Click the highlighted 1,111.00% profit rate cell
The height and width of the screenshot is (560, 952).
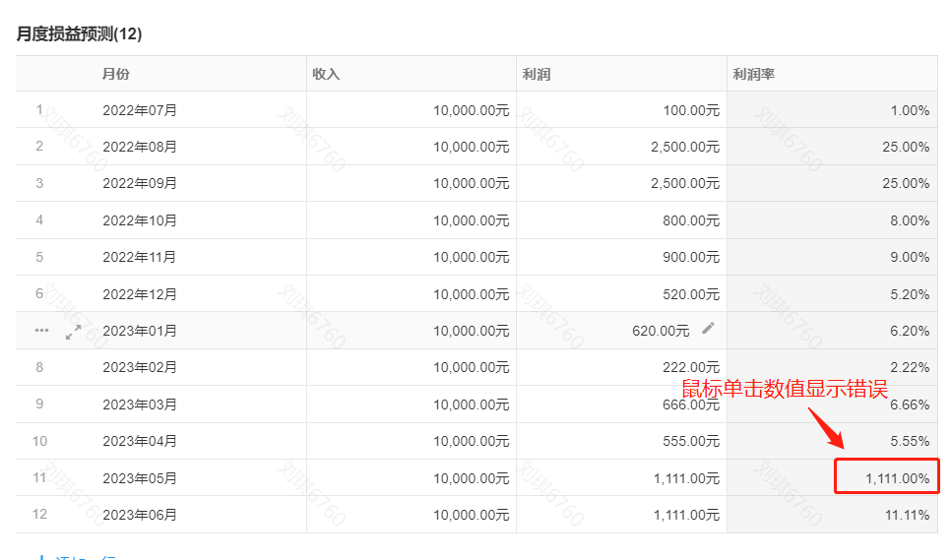point(887,478)
